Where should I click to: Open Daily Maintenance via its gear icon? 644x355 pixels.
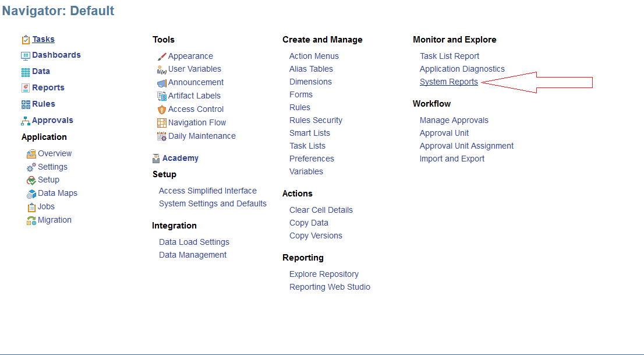pyautogui.click(x=161, y=136)
